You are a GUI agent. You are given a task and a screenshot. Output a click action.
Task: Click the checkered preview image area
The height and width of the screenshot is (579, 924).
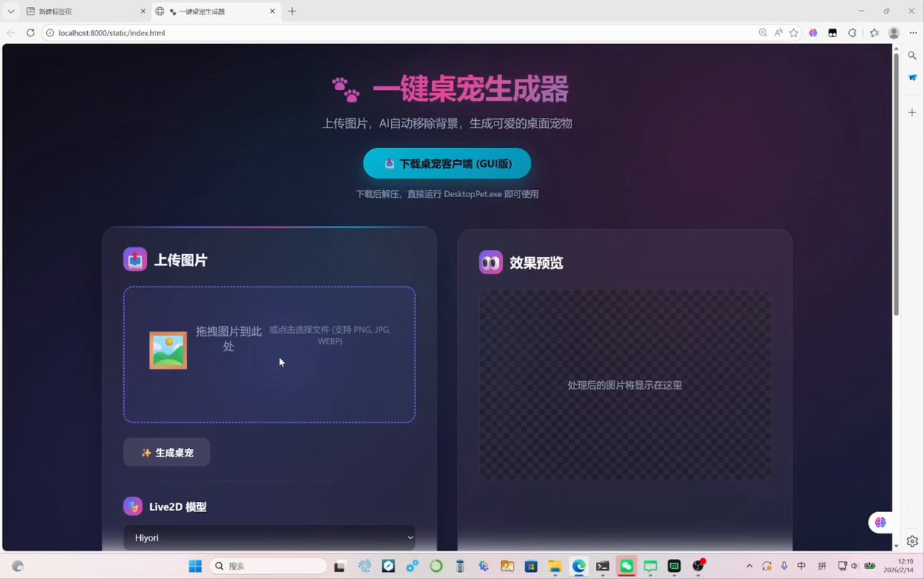(x=624, y=385)
